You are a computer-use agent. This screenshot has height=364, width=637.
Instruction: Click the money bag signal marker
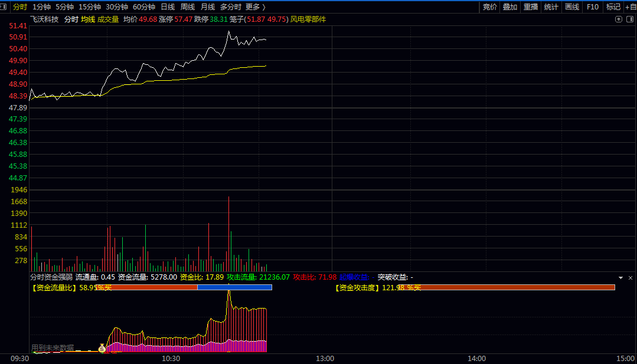[102, 347]
